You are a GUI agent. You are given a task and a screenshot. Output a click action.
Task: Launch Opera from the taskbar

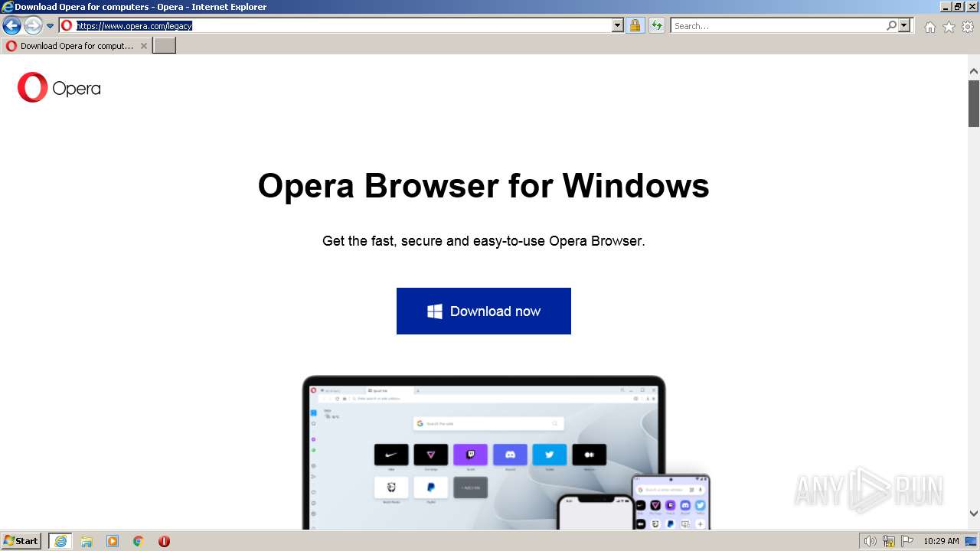tap(164, 541)
